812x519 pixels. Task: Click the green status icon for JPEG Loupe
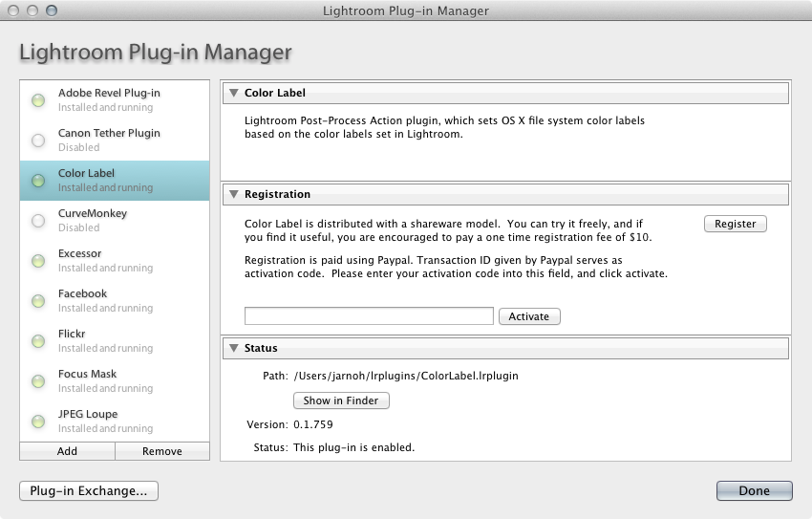tap(38, 422)
